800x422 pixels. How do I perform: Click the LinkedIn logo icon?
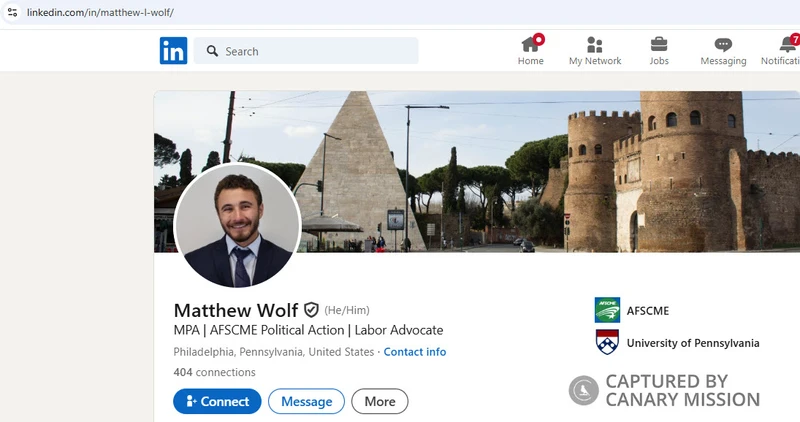[173, 51]
